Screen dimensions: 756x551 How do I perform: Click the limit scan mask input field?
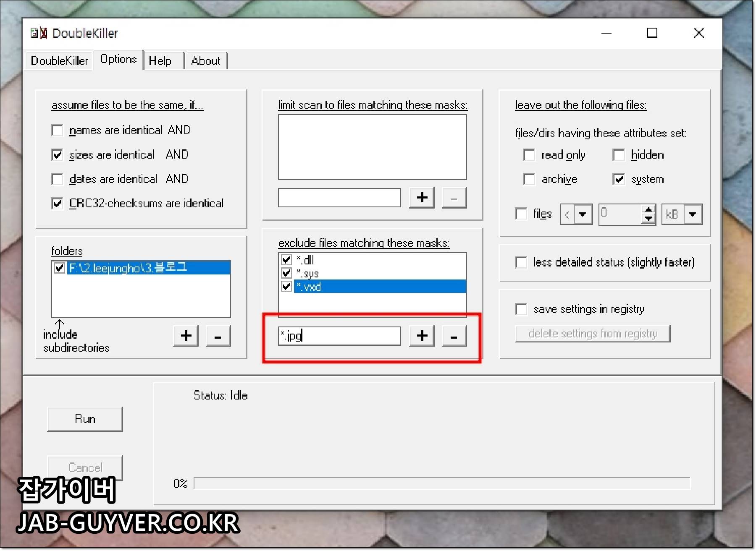point(339,198)
